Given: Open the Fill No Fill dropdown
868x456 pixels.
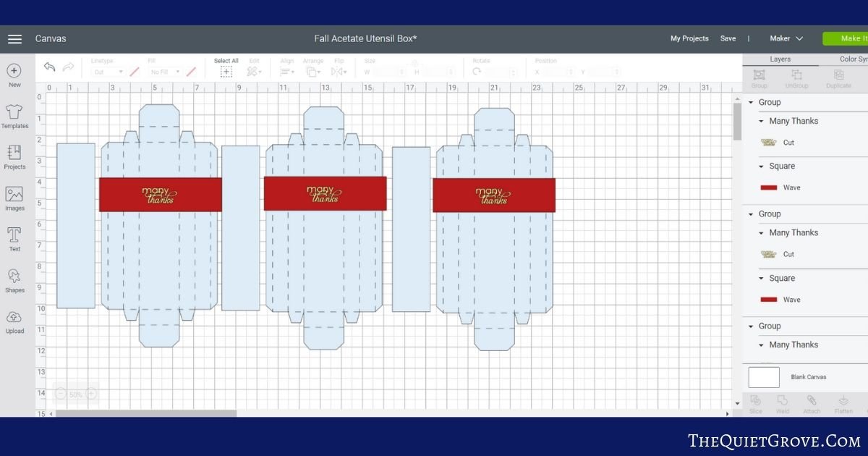Looking at the screenshot, I should pos(166,72).
